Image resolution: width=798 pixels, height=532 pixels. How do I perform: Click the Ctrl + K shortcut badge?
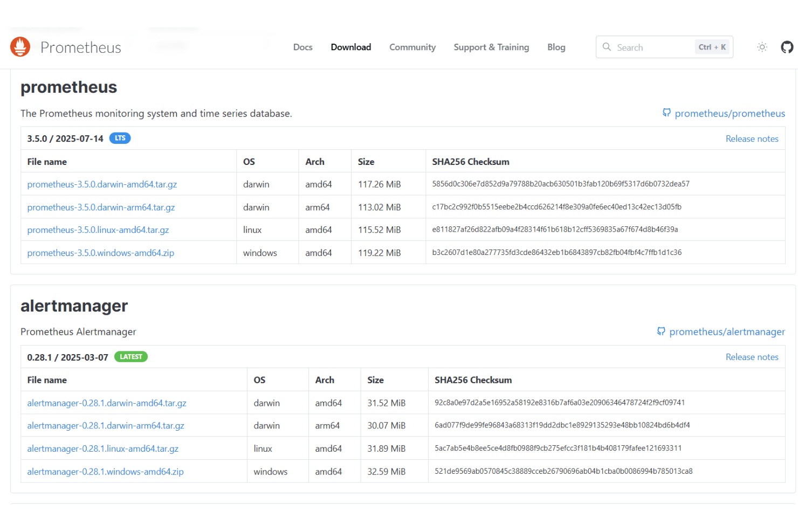pos(712,47)
